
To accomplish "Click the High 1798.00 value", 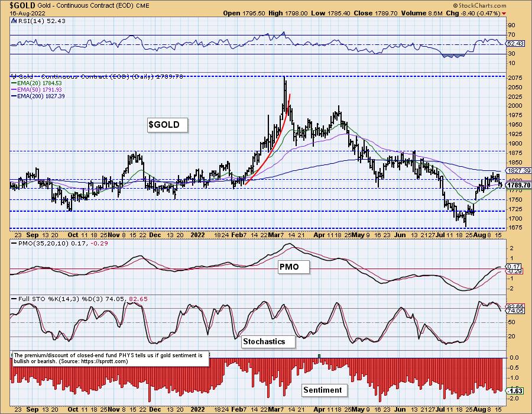I will (x=288, y=13).
